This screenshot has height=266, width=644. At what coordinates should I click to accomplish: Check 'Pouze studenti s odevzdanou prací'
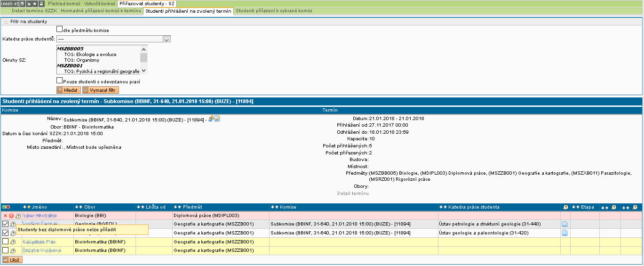[x=59, y=81]
